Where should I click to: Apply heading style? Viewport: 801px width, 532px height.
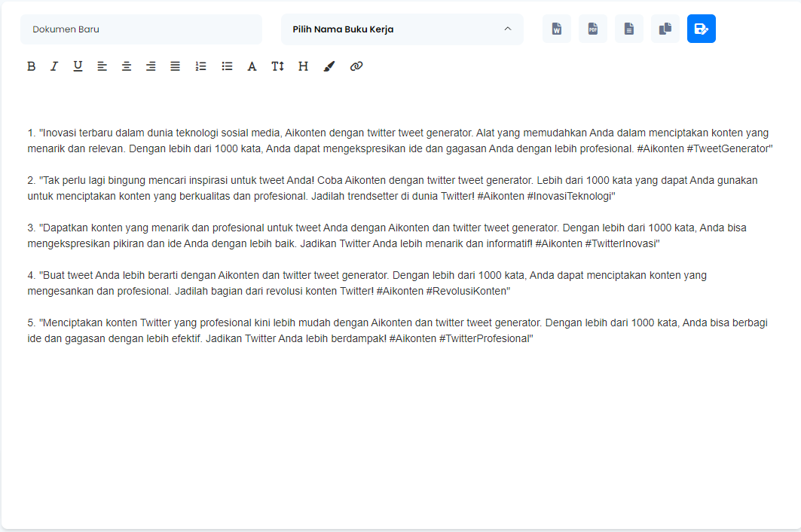[x=304, y=66]
